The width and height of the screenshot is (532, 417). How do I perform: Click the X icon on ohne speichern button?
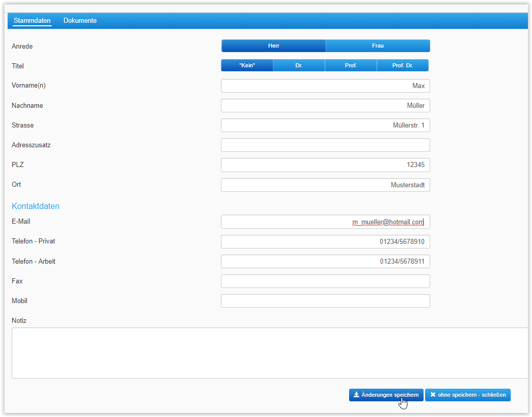433,395
